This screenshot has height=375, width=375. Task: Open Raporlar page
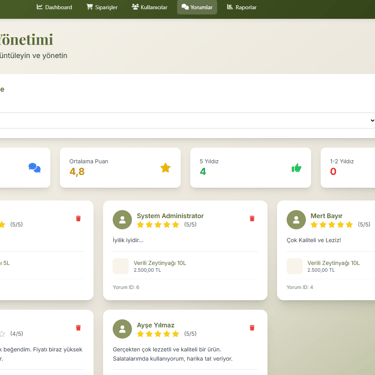(x=242, y=7)
